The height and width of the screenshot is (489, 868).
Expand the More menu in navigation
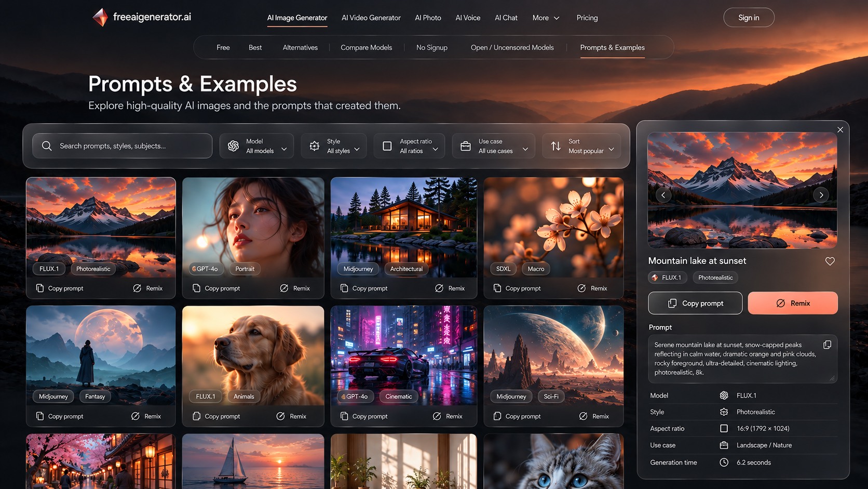coord(546,18)
